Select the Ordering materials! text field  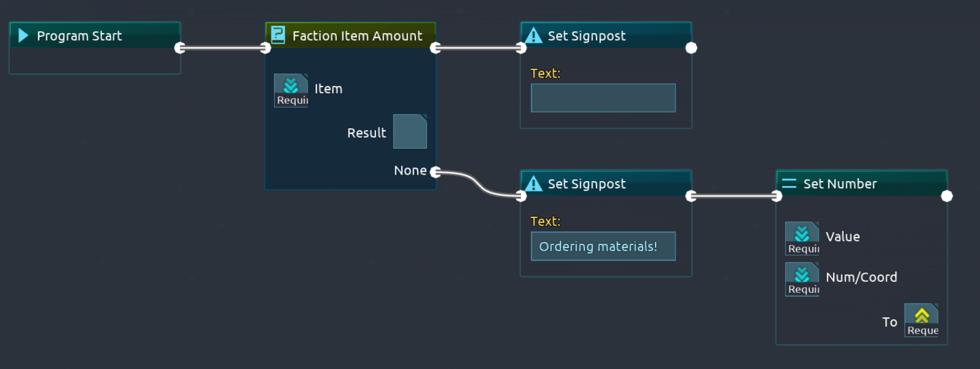(x=602, y=246)
